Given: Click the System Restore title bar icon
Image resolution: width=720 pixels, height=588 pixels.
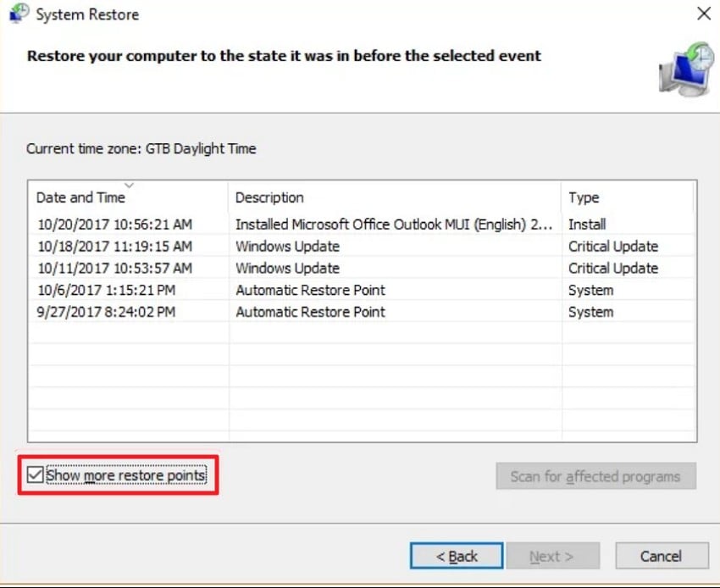Looking at the screenshot, I should [18, 14].
